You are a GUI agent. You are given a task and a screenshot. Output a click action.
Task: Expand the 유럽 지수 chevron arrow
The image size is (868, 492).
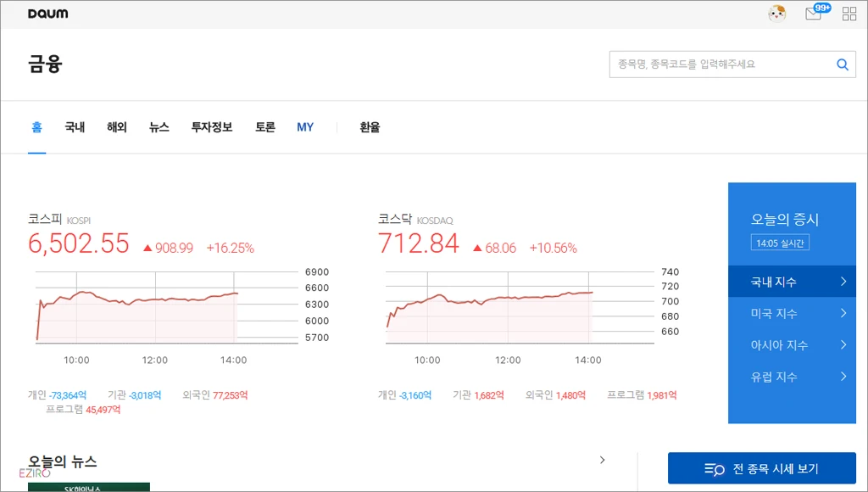tap(843, 376)
